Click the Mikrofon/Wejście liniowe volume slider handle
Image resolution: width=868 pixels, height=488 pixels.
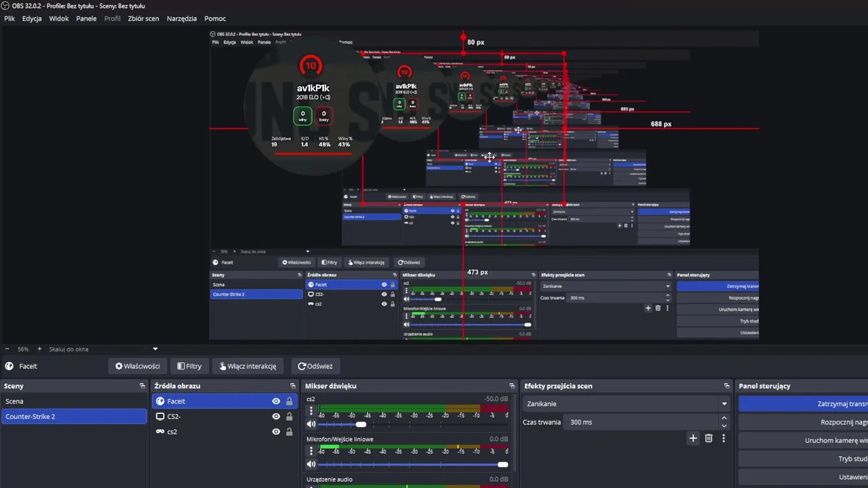(502, 464)
